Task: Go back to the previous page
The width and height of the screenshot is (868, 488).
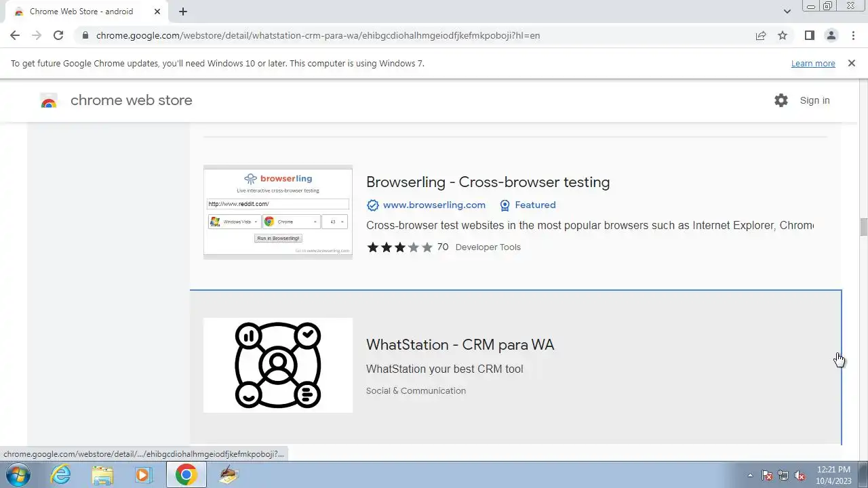Action: (x=15, y=35)
